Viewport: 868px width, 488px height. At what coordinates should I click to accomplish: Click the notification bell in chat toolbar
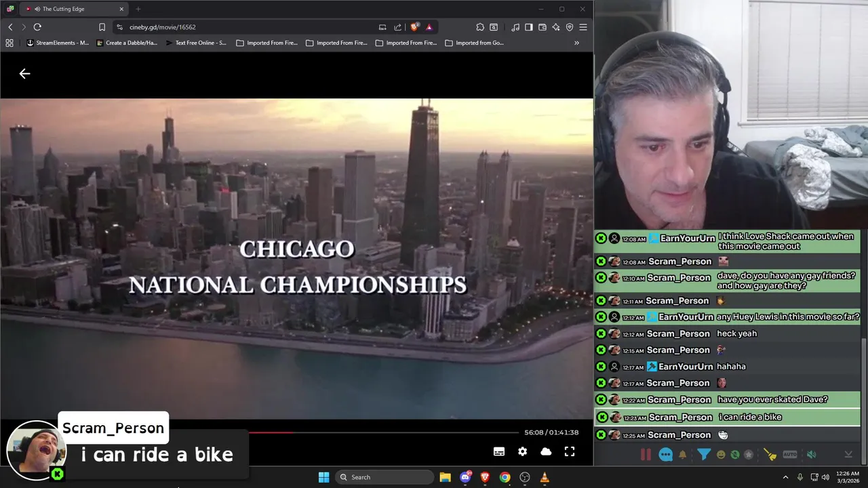pyautogui.click(x=683, y=455)
